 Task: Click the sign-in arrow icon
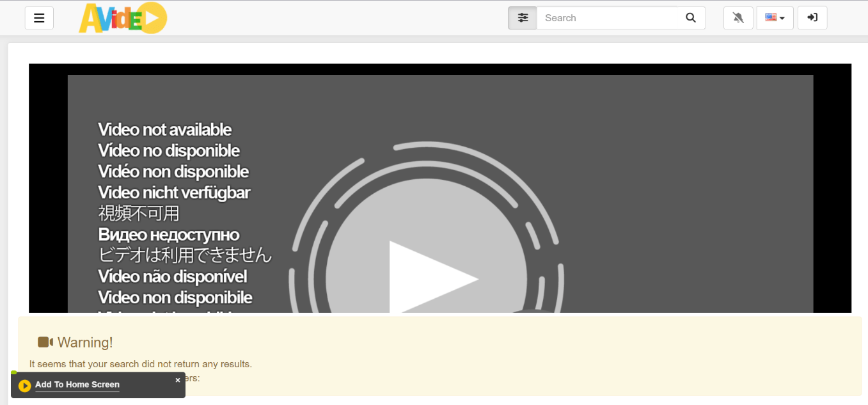[812, 18]
